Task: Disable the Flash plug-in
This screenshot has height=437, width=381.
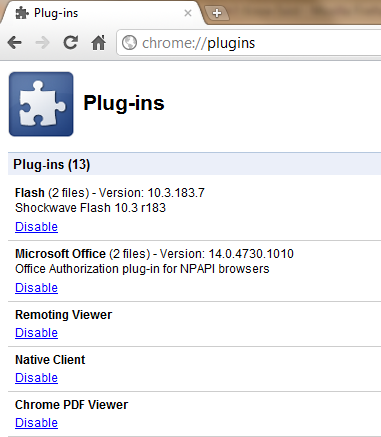Action: [x=36, y=227]
